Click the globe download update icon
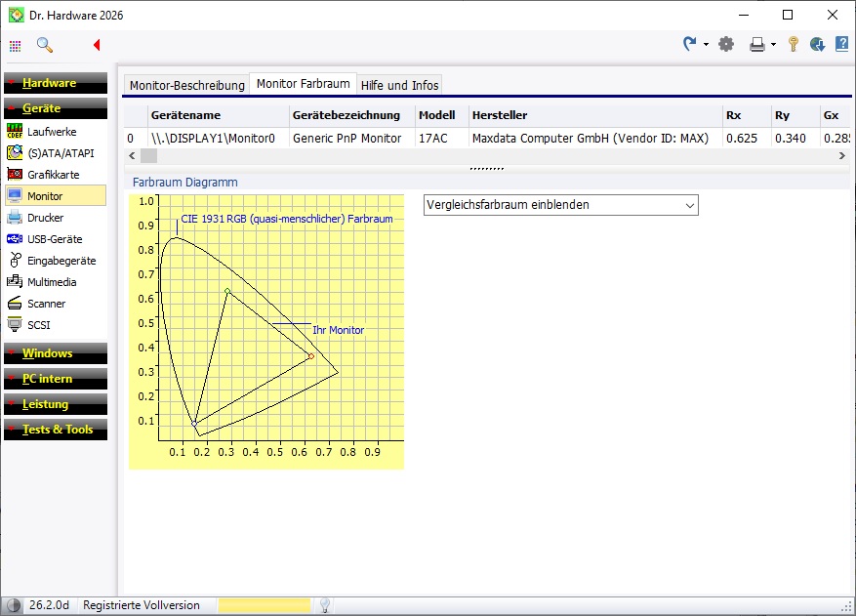The height and width of the screenshot is (616, 856). tap(817, 44)
